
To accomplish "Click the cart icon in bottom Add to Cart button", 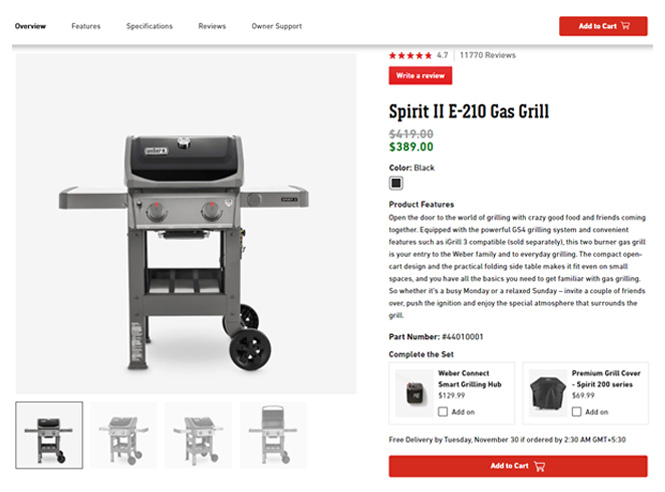I will click(x=539, y=466).
